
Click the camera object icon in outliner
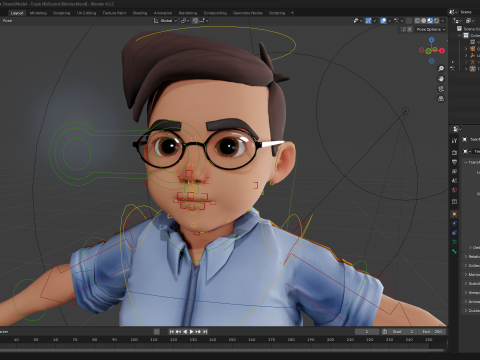pyautogui.click(x=473, y=49)
